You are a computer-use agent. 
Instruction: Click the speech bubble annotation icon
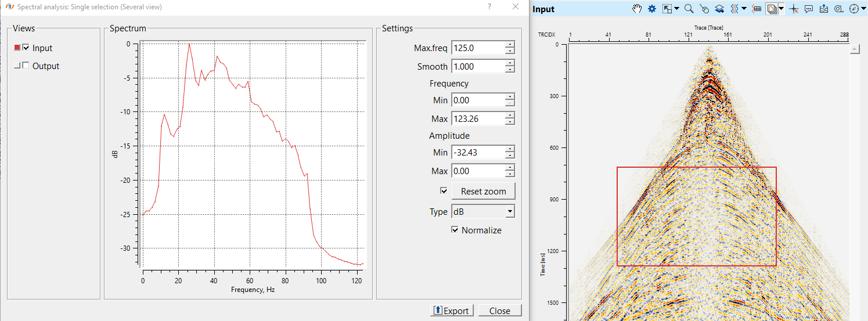(x=809, y=9)
